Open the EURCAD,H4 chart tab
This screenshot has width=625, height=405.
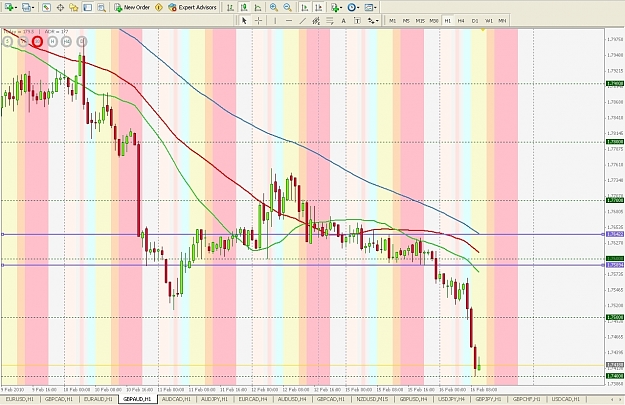coord(254,399)
